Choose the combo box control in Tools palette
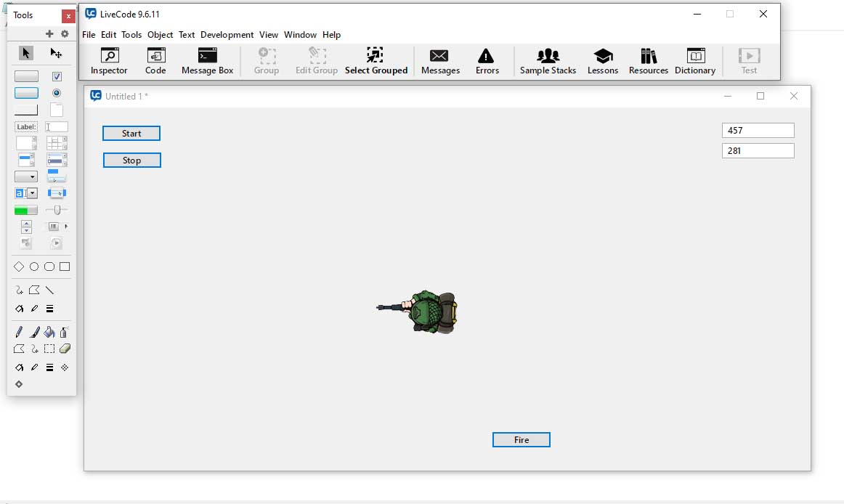The width and height of the screenshot is (844, 504). 26,193
